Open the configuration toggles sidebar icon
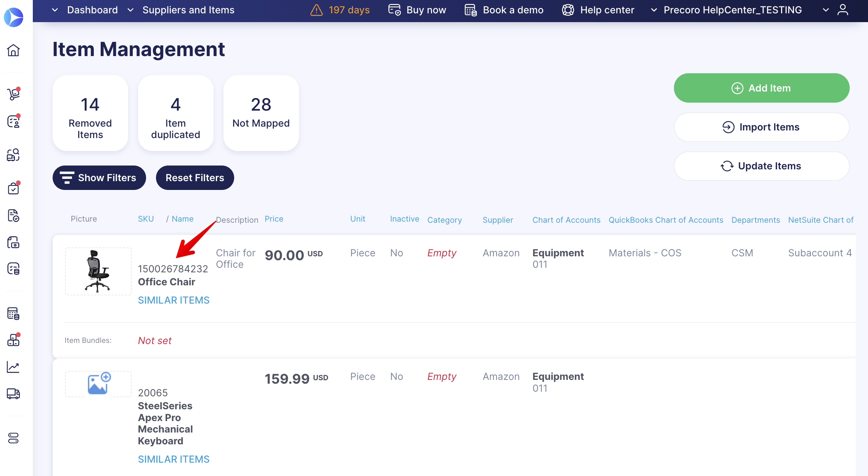The width and height of the screenshot is (868, 476). click(x=13, y=438)
